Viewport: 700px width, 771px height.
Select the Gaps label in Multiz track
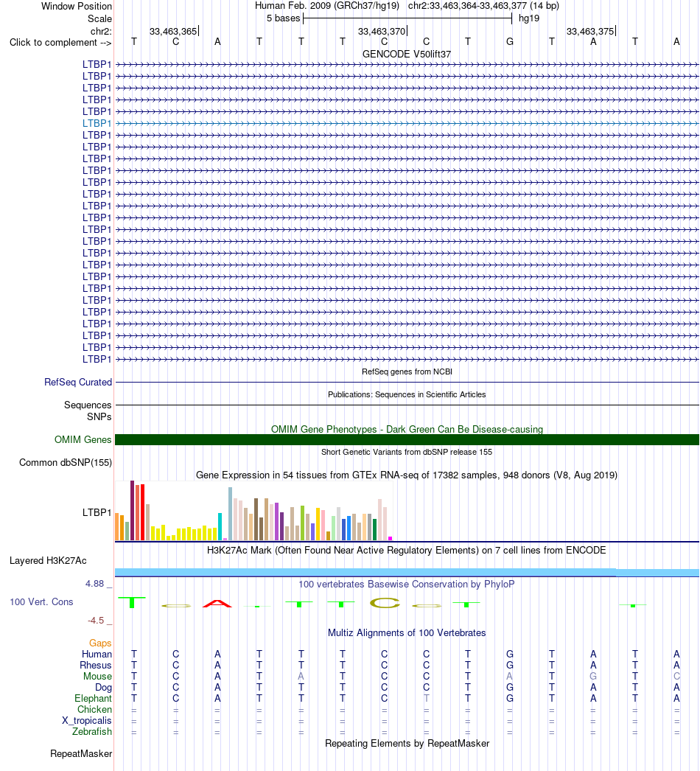coord(100,643)
